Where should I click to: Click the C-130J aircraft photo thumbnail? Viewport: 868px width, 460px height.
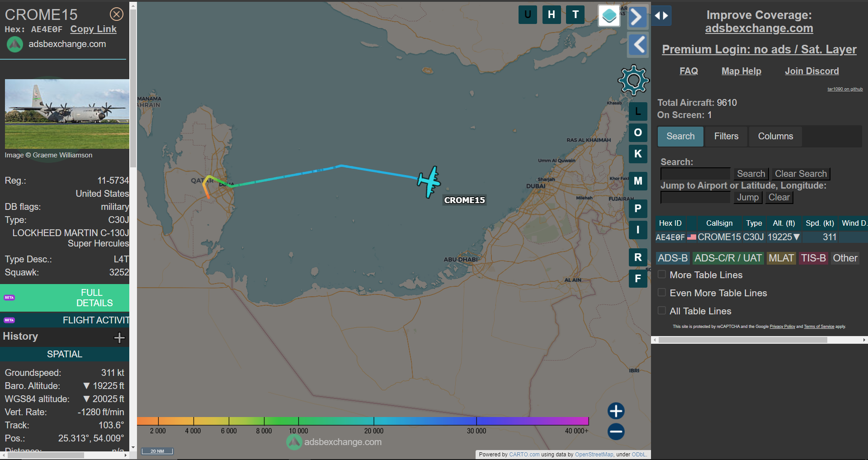pos(67,114)
